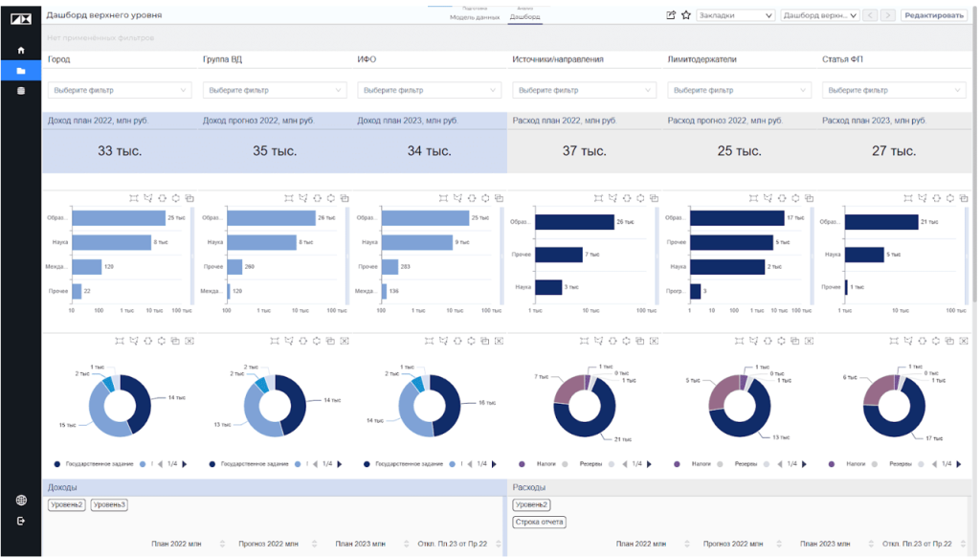Click close icon on first donut chart toolbar
This screenshot has height=558, width=980.
click(x=189, y=341)
